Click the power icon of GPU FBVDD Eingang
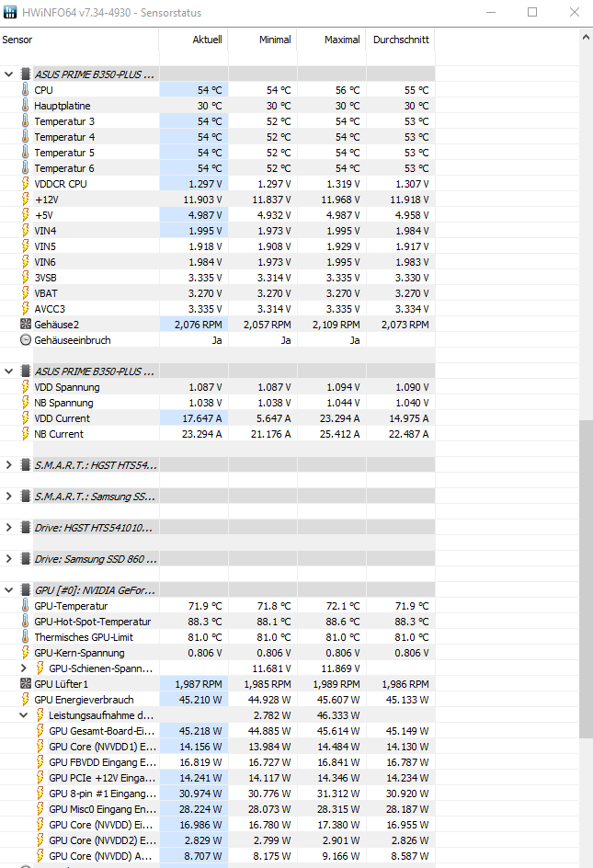Image resolution: width=593 pixels, height=868 pixels. 40,761
